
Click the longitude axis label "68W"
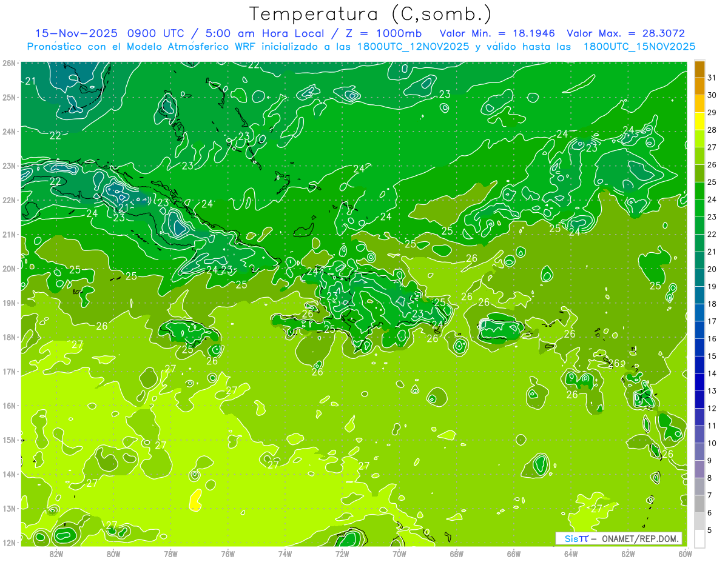(457, 554)
